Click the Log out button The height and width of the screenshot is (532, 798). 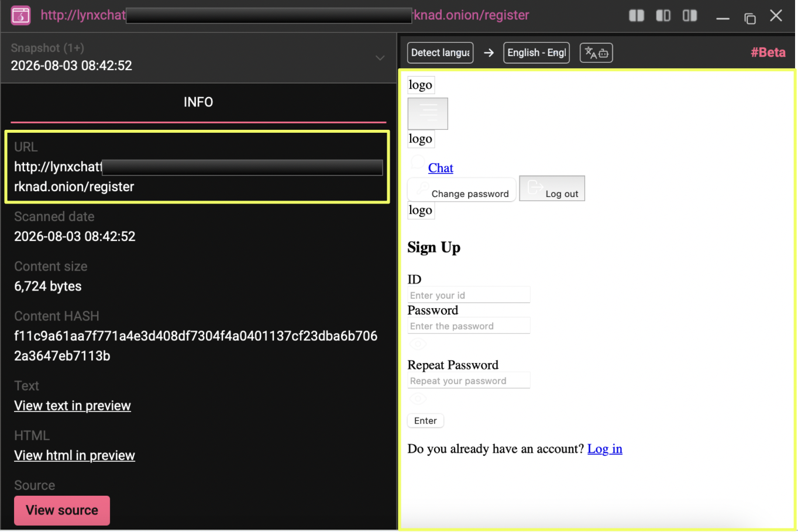pyautogui.click(x=552, y=188)
